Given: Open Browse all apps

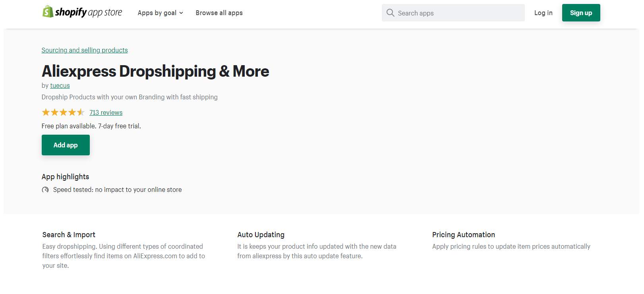Looking at the screenshot, I should pyautogui.click(x=219, y=13).
